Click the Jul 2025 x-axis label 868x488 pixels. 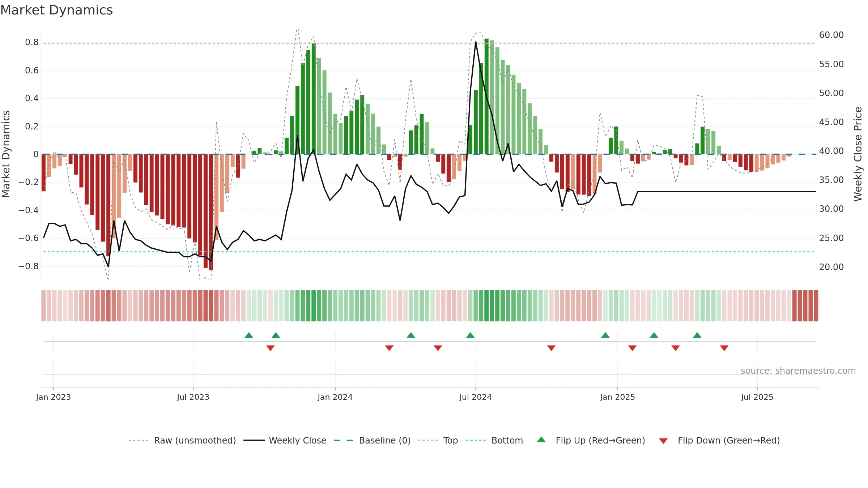click(x=757, y=397)
